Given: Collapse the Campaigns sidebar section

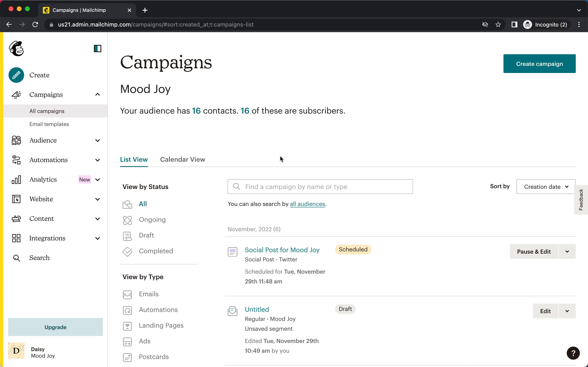Looking at the screenshot, I should (97, 95).
